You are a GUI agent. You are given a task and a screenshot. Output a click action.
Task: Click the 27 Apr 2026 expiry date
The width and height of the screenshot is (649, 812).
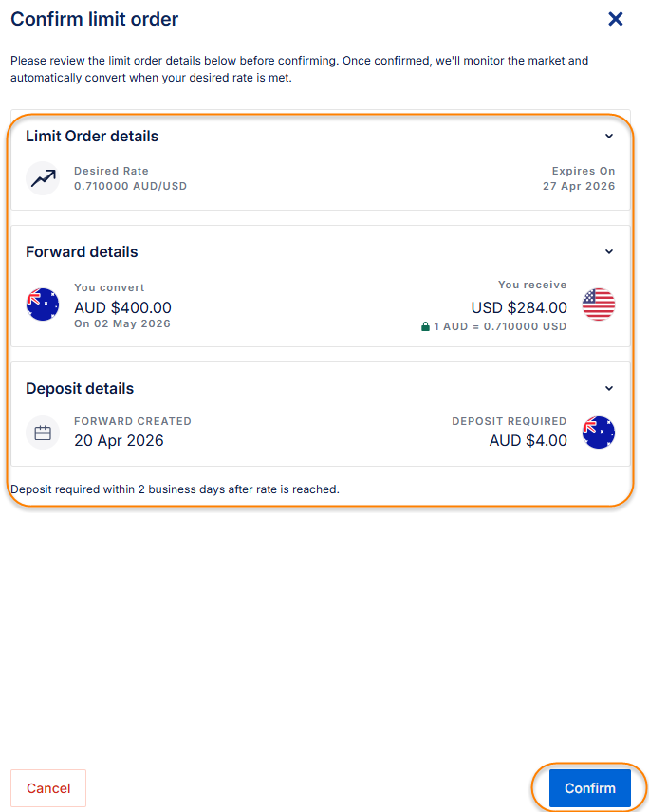[578, 186]
